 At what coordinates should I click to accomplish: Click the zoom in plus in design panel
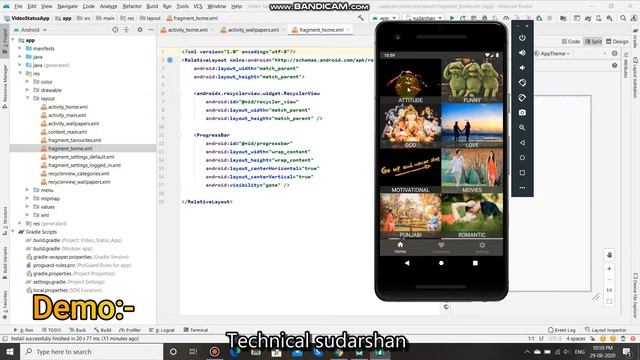[609, 269]
